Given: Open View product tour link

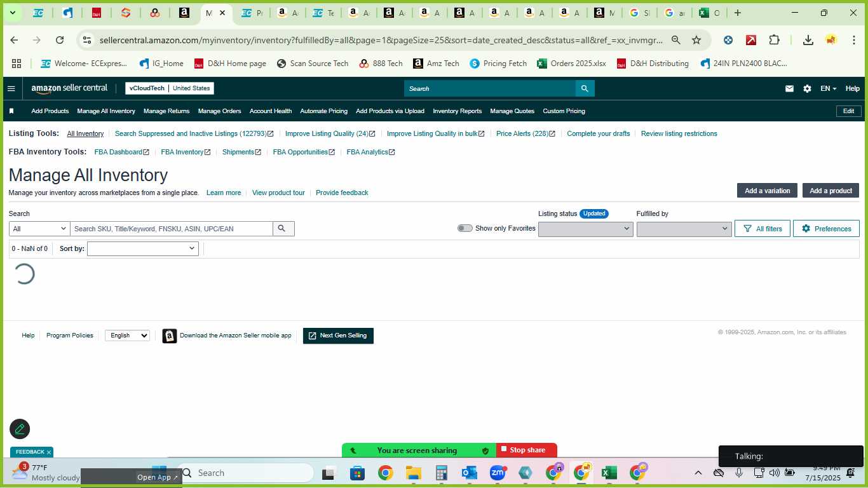Looking at the screenshot, I should click(x=278, y=193).
